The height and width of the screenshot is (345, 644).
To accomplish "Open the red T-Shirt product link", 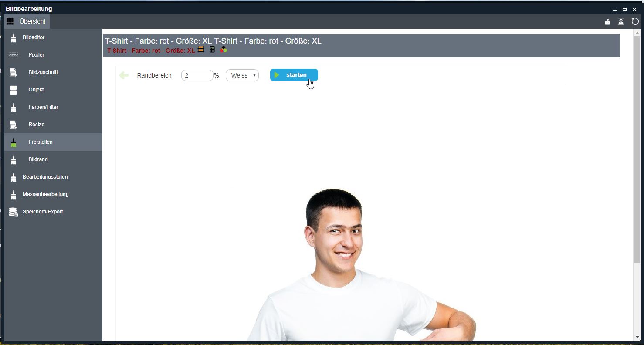I will click(x=151, y=51).
